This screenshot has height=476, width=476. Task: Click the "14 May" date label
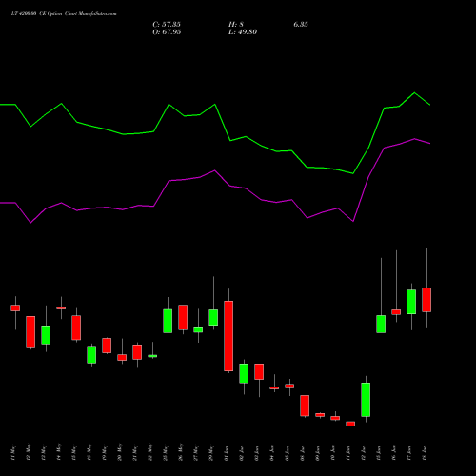(59, 452)
